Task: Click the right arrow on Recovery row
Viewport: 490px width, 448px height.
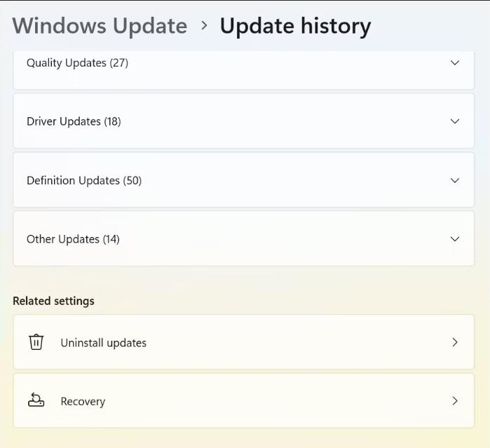Action: coord(455,401)
